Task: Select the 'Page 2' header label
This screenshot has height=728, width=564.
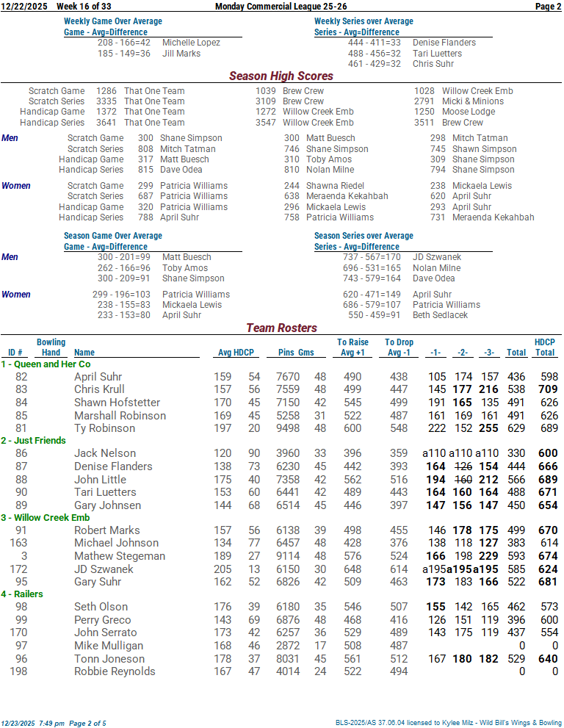Action: pyautogui.click(x=549, y=7)
